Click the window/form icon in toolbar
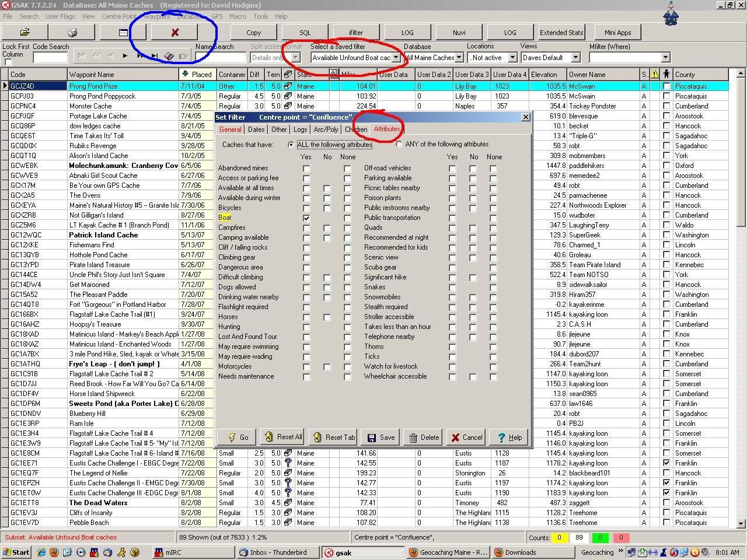 point(123,33)
